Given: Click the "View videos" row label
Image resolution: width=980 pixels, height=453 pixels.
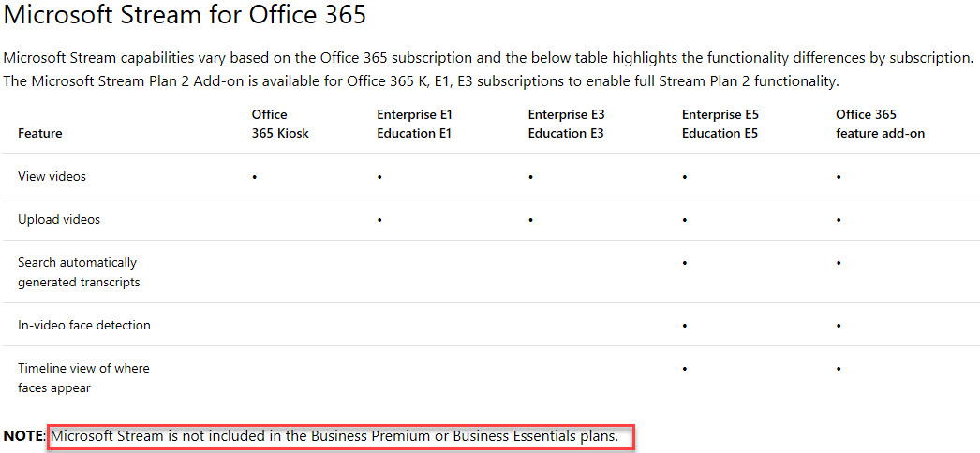Looking at the screenshot, I should click(x=52, y=176).
